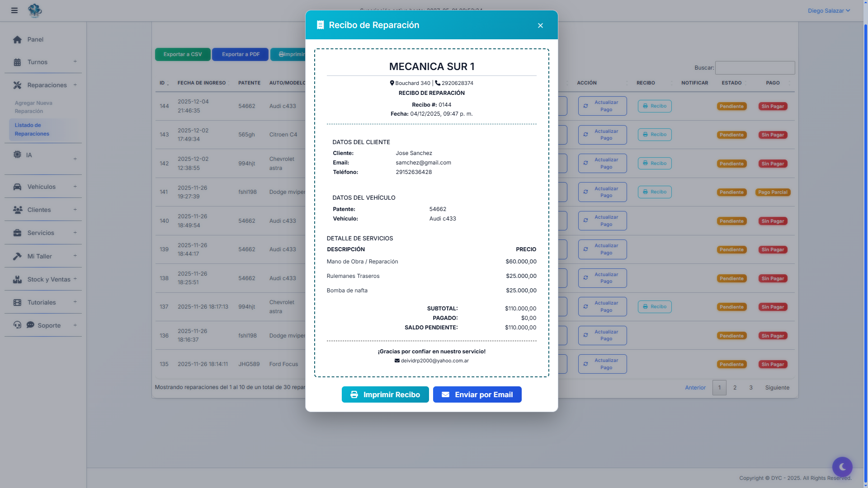Screen dimensions: 868x488
Task: Sort table by Fecha de Ingreso column
Action: [202, 83]
